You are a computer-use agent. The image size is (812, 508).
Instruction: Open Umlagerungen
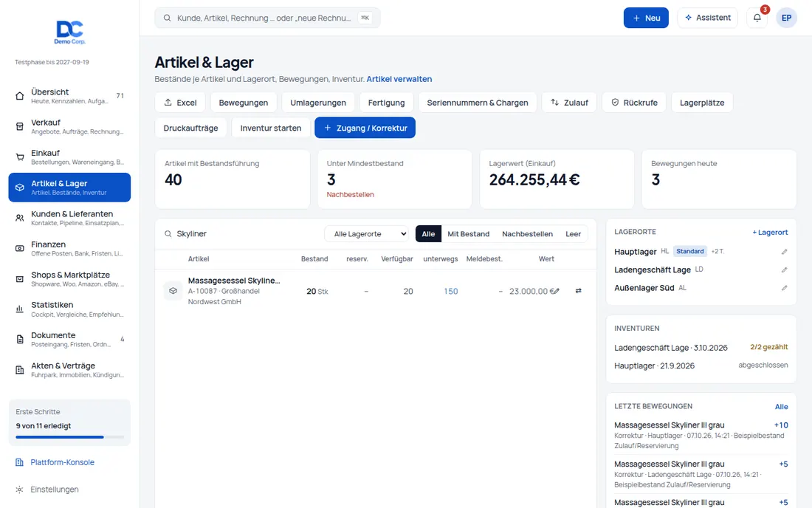pyautogui.click(x=318, y=103)
